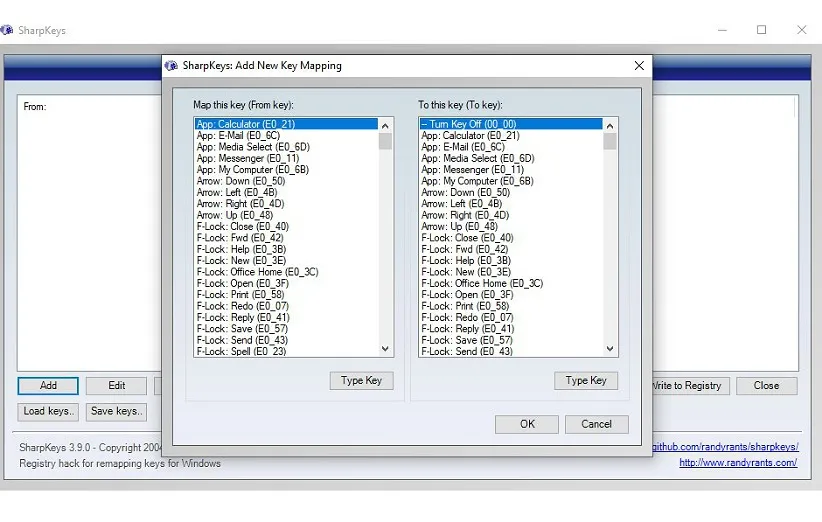Open the randyrants.com link

click(738, 463)
